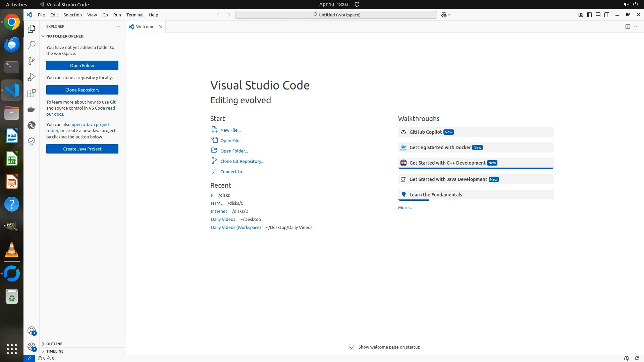Open the Terminal menu
The image size is (644, 362).
tap(135, 15)
